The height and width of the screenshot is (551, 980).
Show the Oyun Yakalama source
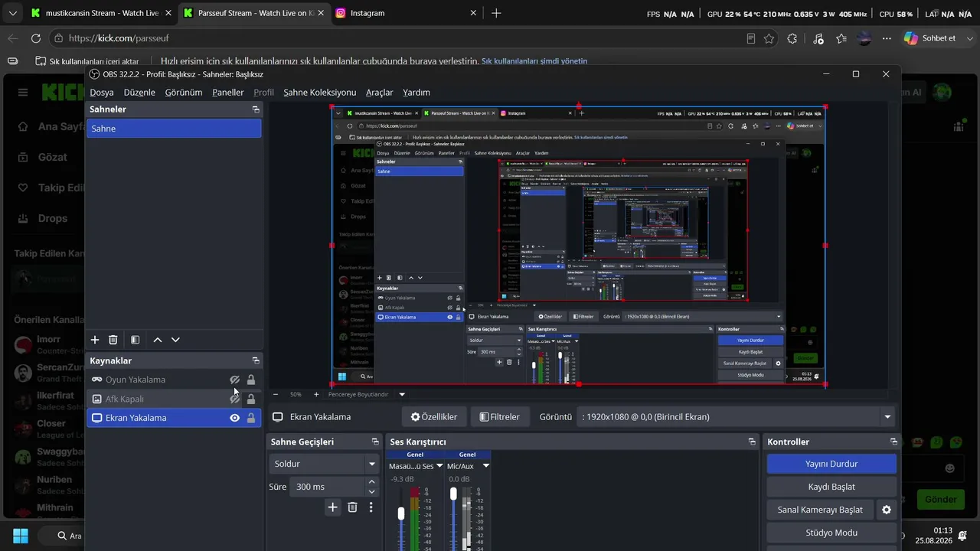pos(235,380)
